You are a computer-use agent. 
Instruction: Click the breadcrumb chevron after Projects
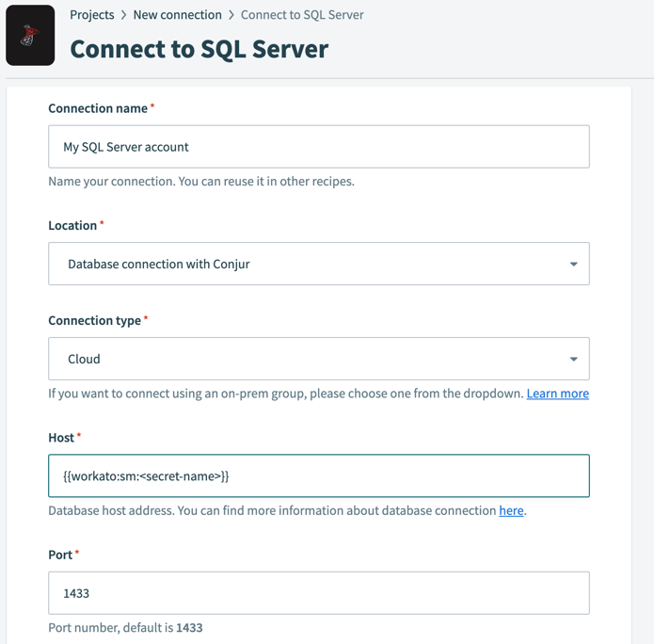tap(123, 15)
